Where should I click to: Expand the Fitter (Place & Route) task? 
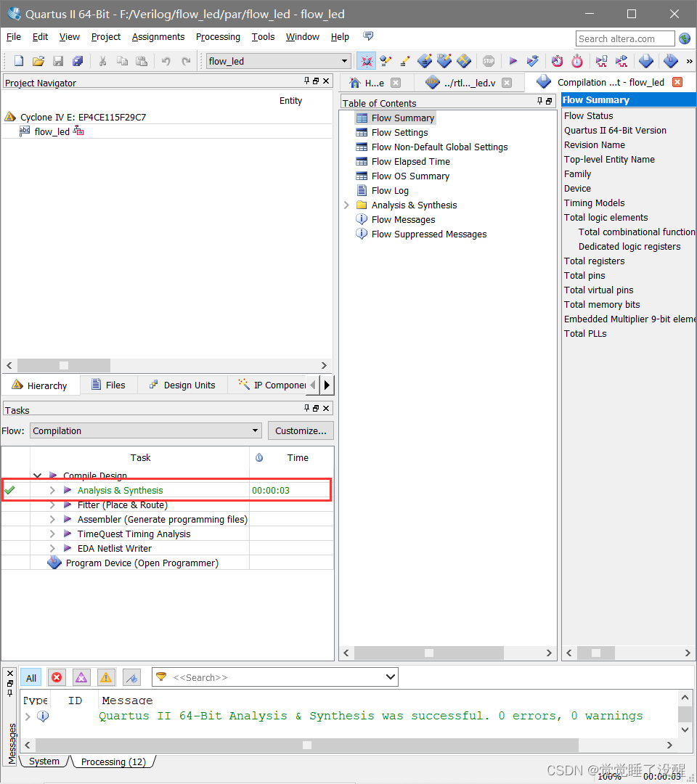52,505
